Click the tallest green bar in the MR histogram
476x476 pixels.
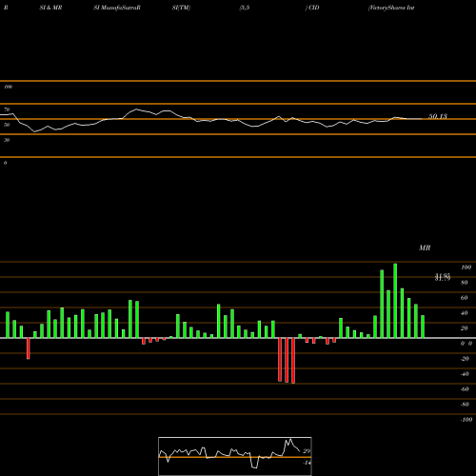(395, 301)
